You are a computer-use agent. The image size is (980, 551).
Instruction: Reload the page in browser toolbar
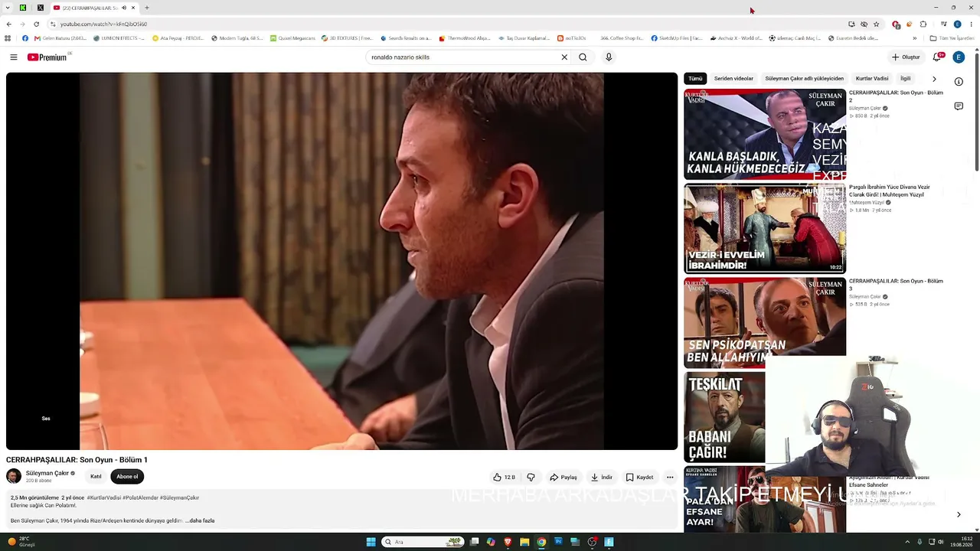[x=36, y=24]
